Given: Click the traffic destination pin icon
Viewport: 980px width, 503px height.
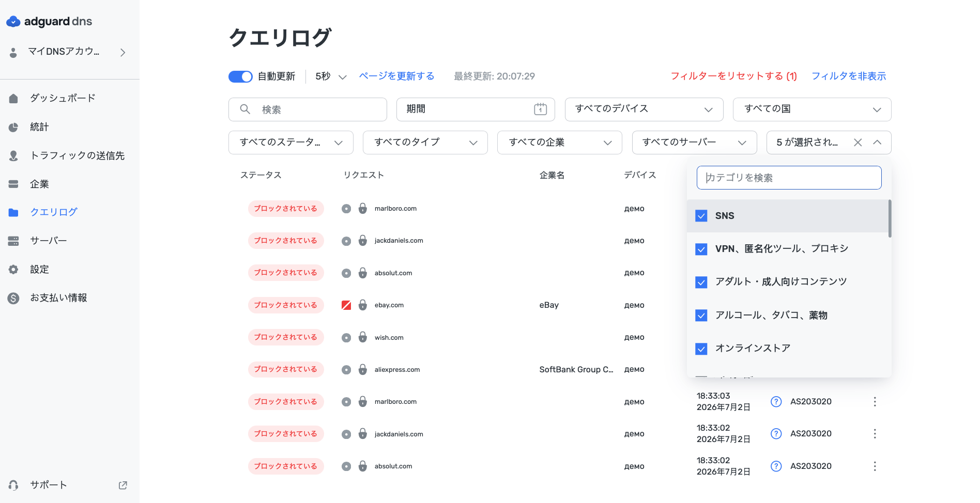Looking at the screenshot, I should pyautogui.click(x=13, y=155).
